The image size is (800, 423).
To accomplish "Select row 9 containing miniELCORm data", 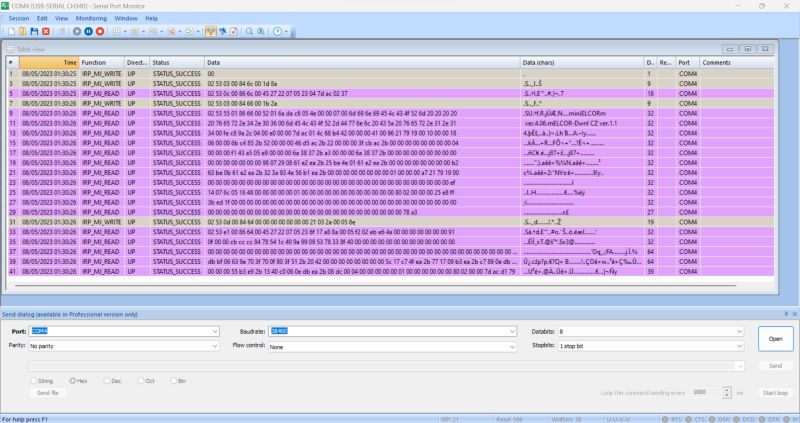I will (x=390, y=113).
